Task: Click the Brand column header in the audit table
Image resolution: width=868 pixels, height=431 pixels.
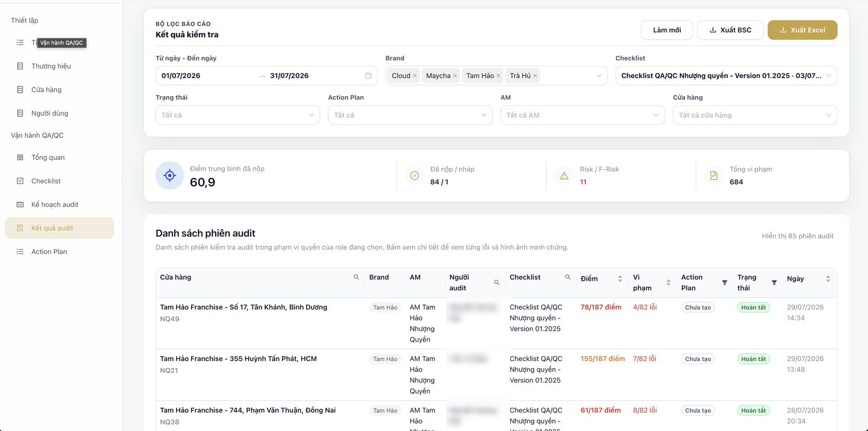Action: (379, 277)
